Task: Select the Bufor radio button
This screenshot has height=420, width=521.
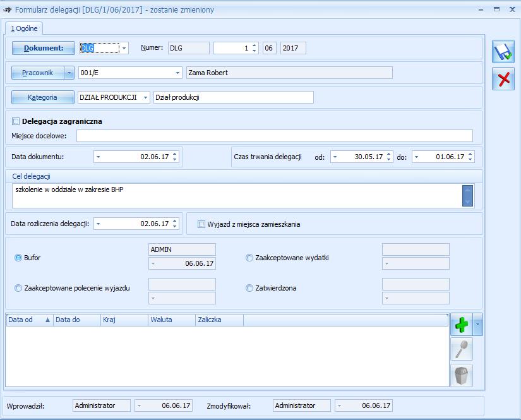Action: click(18, 258)
